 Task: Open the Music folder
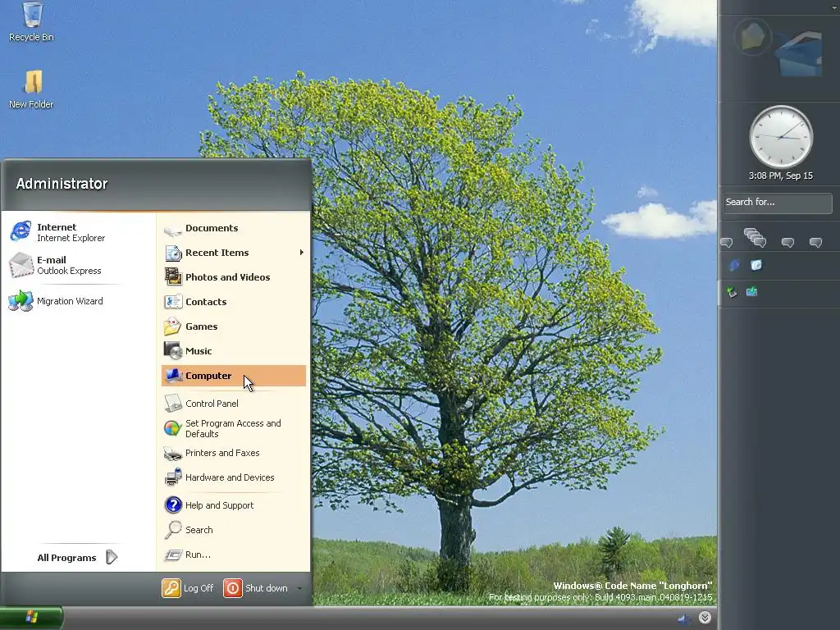click(188, 351)
